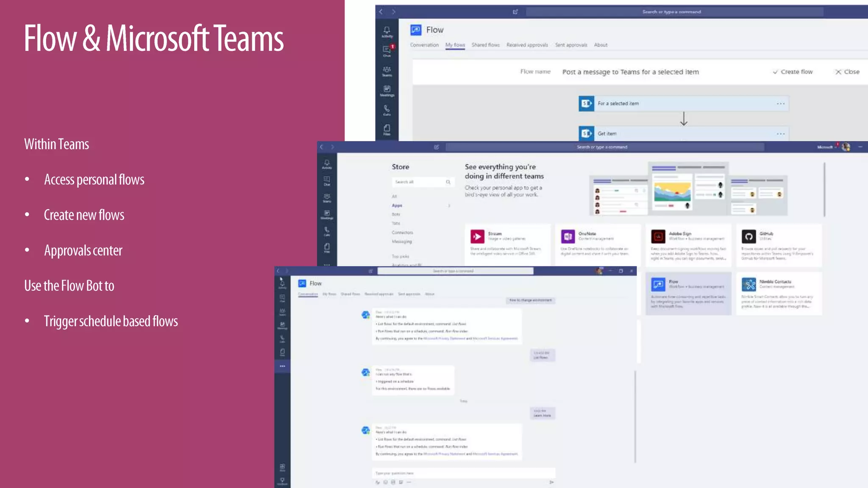Click the magnifier icon in Store search
This screenshot has width=868, height=488.
point(448,182)
